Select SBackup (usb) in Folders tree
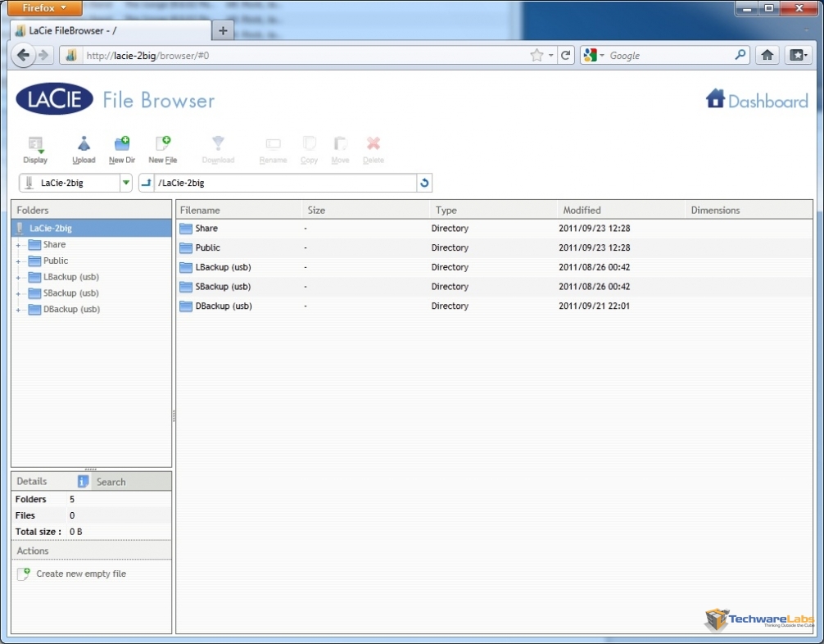The image size is (824, 644). pos(71,293)
